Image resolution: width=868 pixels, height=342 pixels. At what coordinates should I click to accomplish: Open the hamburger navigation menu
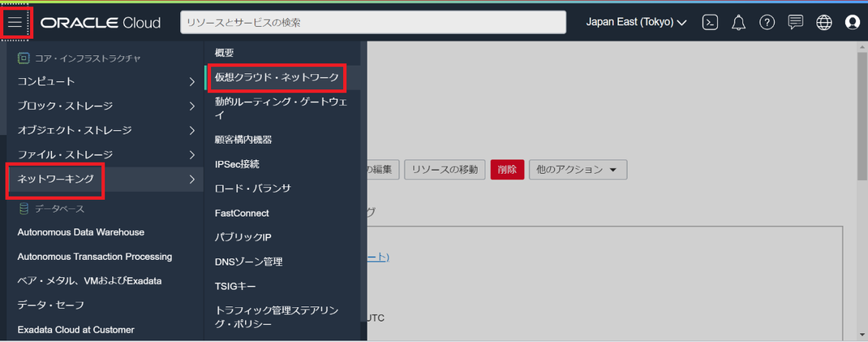click(15, 23)
